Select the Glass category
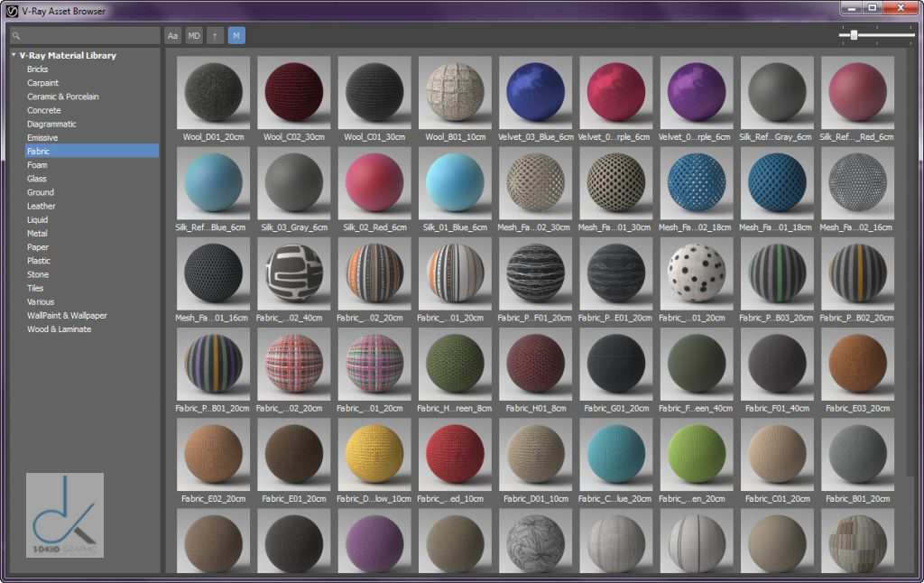Viewport: 924px width, 583px height. click(36, 179)
